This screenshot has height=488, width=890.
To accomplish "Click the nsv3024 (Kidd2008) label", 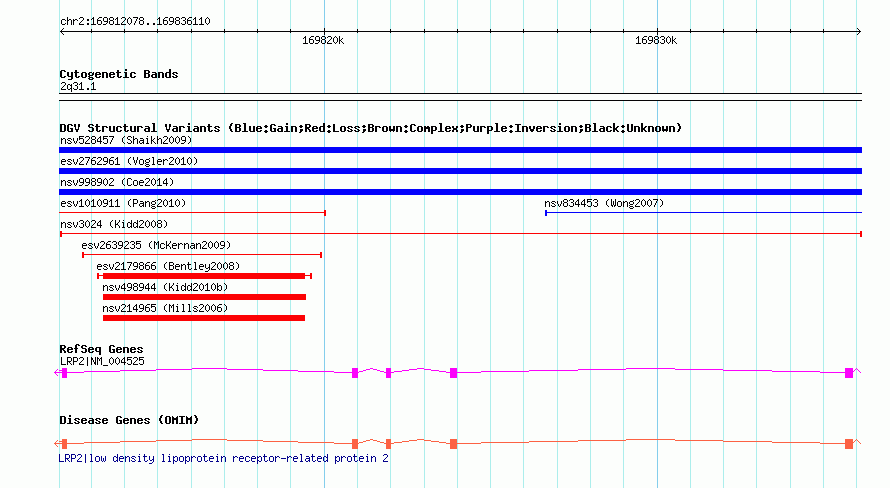I will (114, 224).
